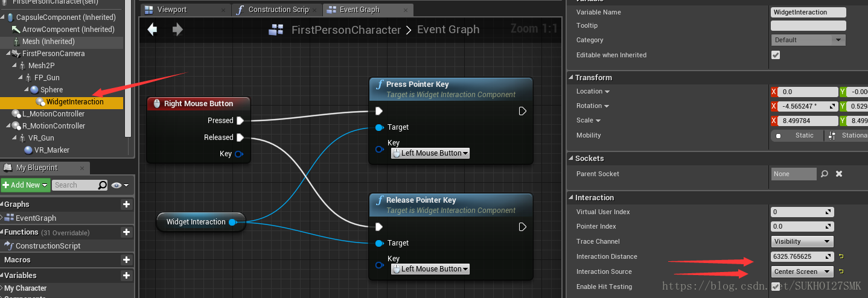This screenshot has width=868, height=298.
Task: Add a function with Functions plus icon
Action: (x=126, y=232)
